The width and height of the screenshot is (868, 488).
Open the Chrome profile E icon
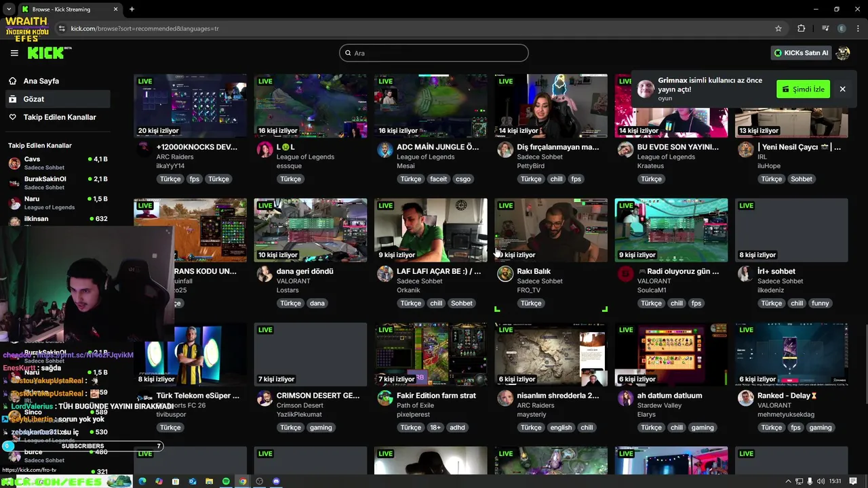pos(842,28)
